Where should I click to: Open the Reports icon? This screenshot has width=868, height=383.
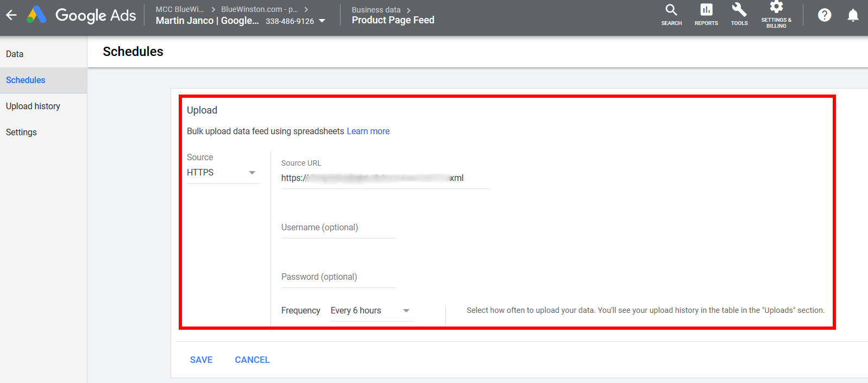706,15
